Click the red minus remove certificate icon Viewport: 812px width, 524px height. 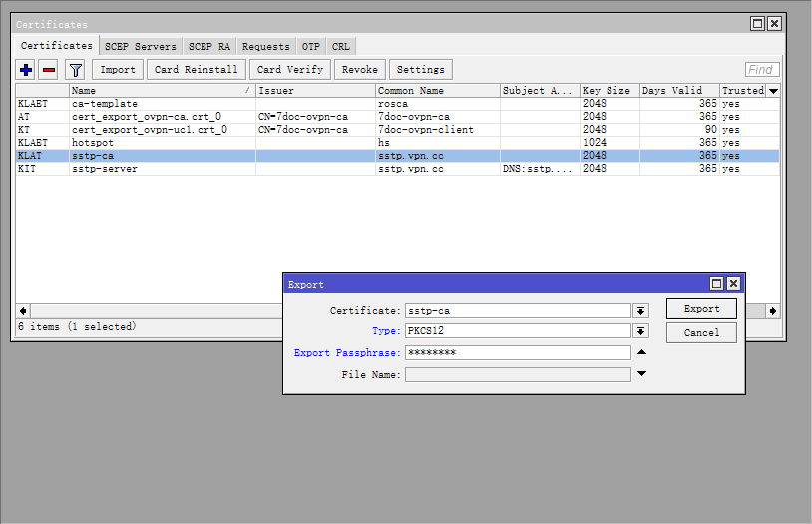48,70
